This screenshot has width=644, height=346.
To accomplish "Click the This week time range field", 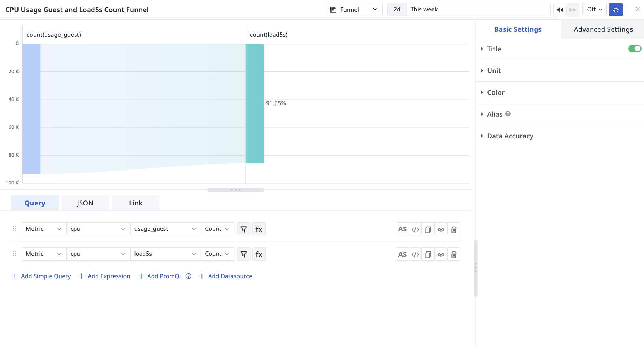I will [478, 10].
